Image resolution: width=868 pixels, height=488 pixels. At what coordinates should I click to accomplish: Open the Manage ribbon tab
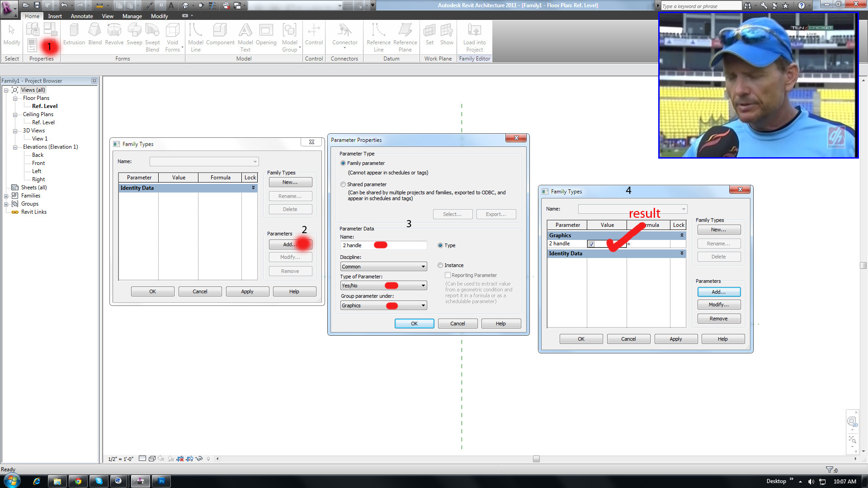point(132,16)
